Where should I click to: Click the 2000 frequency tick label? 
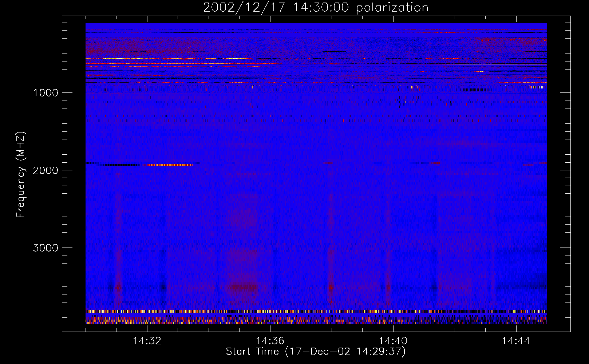coord(46,170)
